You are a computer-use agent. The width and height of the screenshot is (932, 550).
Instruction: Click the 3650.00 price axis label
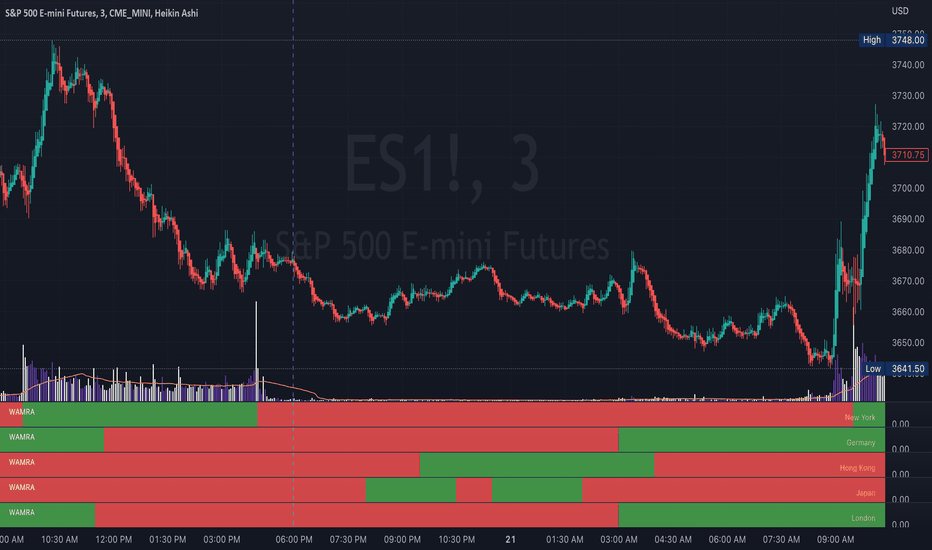coord(908,342)
